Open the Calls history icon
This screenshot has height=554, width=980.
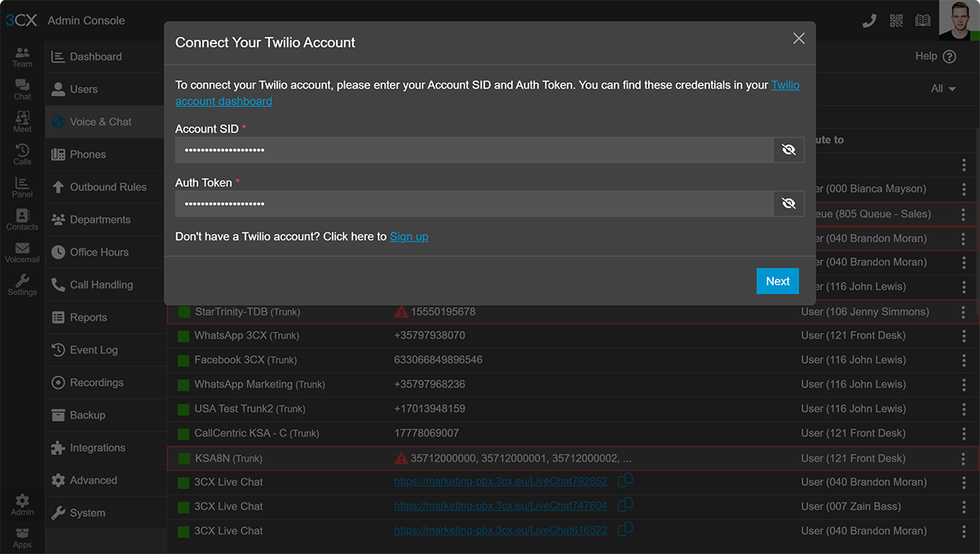[x=22, y=155]
